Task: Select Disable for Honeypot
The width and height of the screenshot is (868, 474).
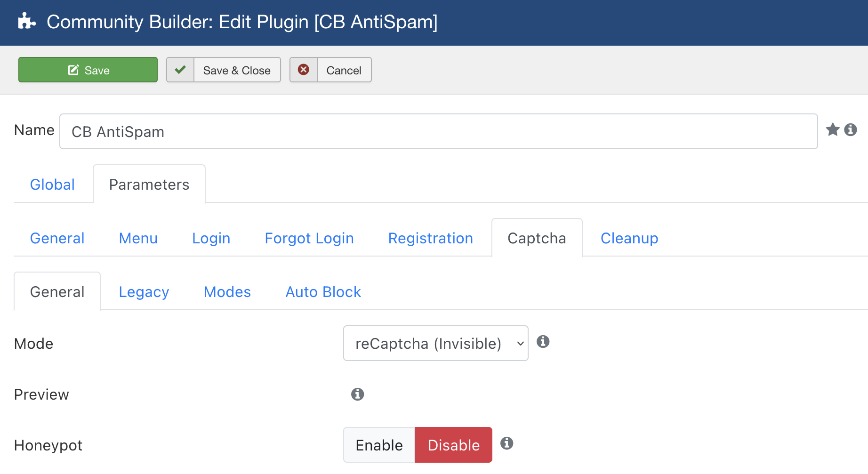Action: pos(454,445)
